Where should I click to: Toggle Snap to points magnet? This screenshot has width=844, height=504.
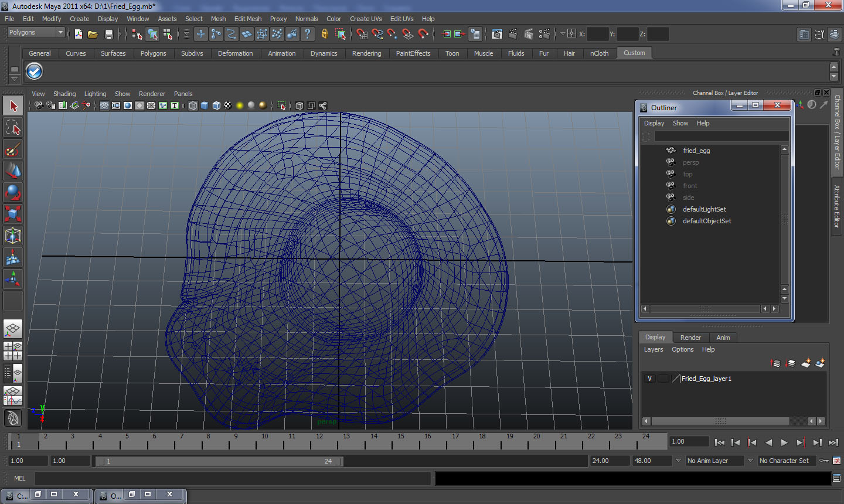tap(393, 34)
